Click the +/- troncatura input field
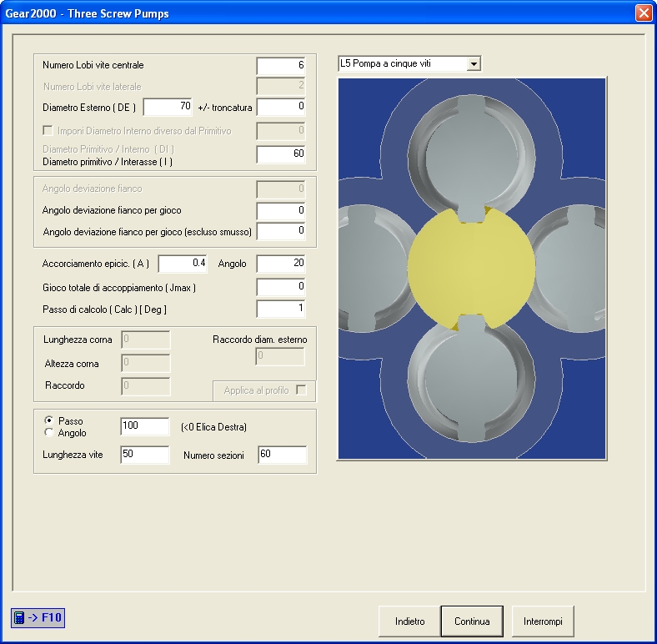The image size is (657, 644). click(x=281, y=107)
